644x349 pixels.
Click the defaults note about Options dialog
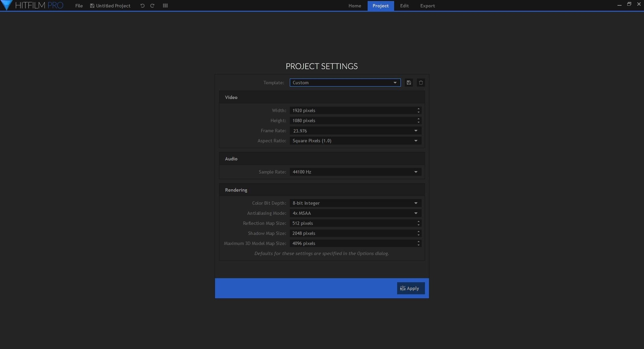pyautogui.click(x=322, y=253)
